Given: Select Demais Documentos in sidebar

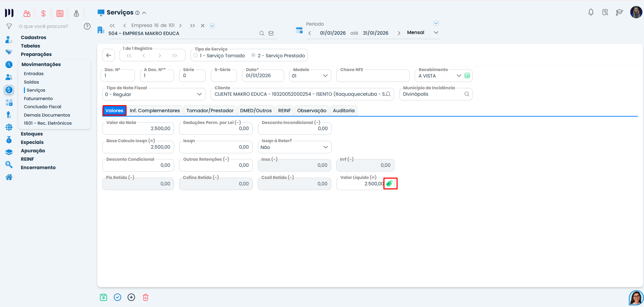Looking at the screenshot, I should (47, 115).
